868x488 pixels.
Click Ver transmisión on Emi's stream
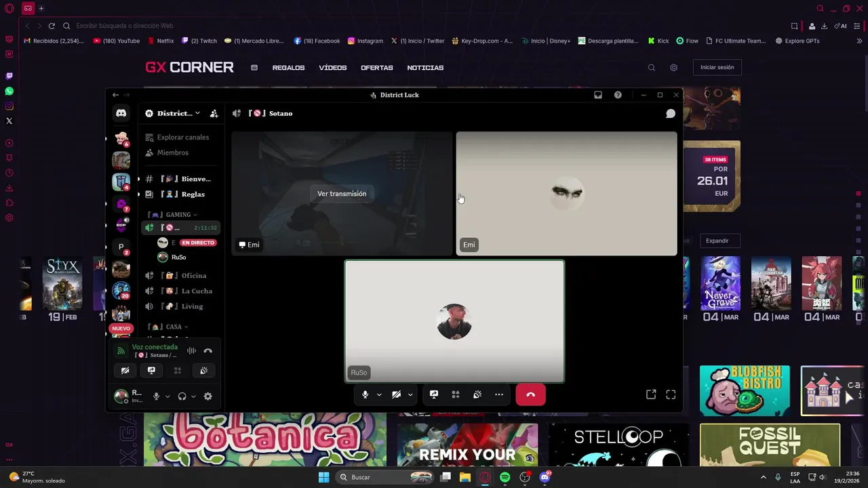tap(342, 194)
